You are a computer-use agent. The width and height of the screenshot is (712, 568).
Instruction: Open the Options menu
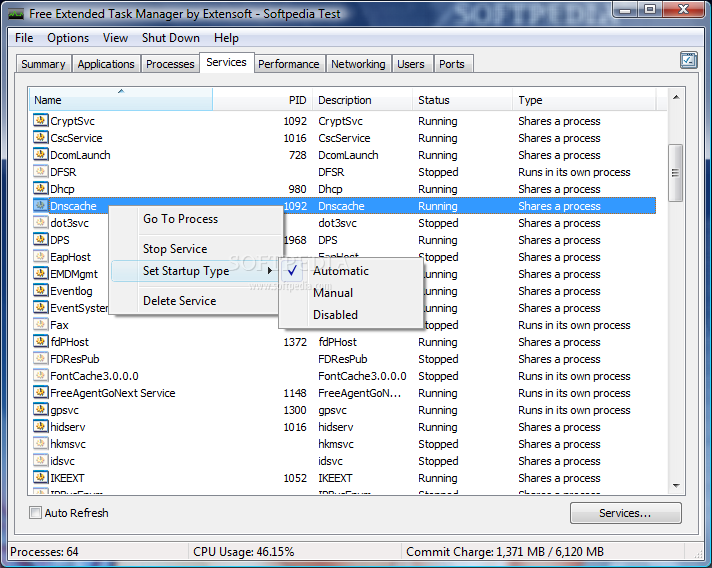click(68, 38)
